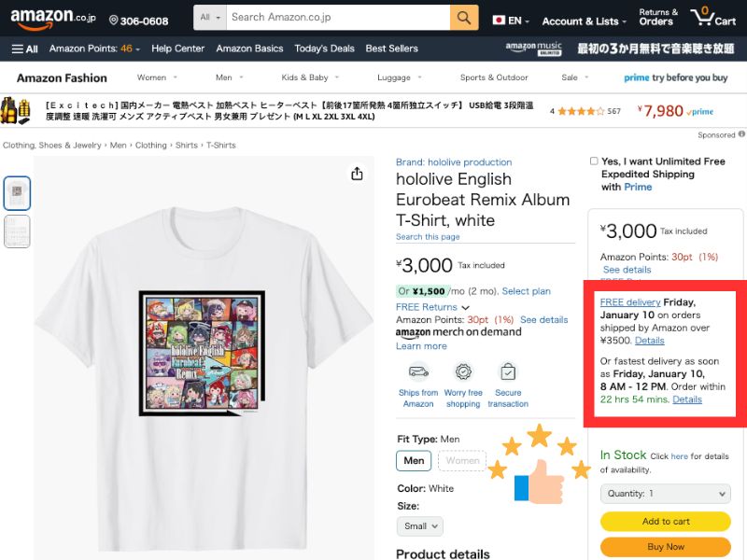This screenshot has height=560, width=747.
Task: Click the delivery location pin icon
Action: pos(114,21)
